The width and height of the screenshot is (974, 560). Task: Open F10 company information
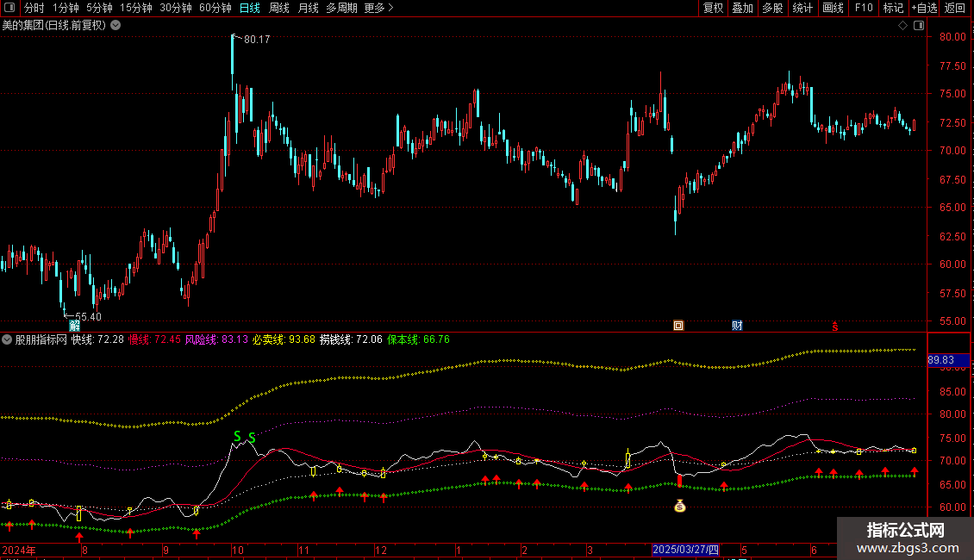coord(864,8)
